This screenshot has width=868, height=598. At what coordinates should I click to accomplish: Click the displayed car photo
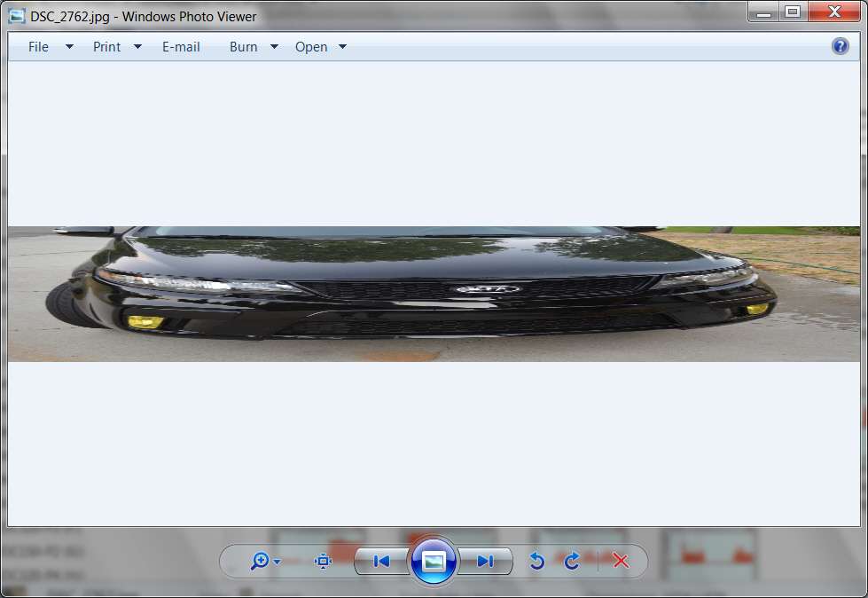click(x=434, y=294)
